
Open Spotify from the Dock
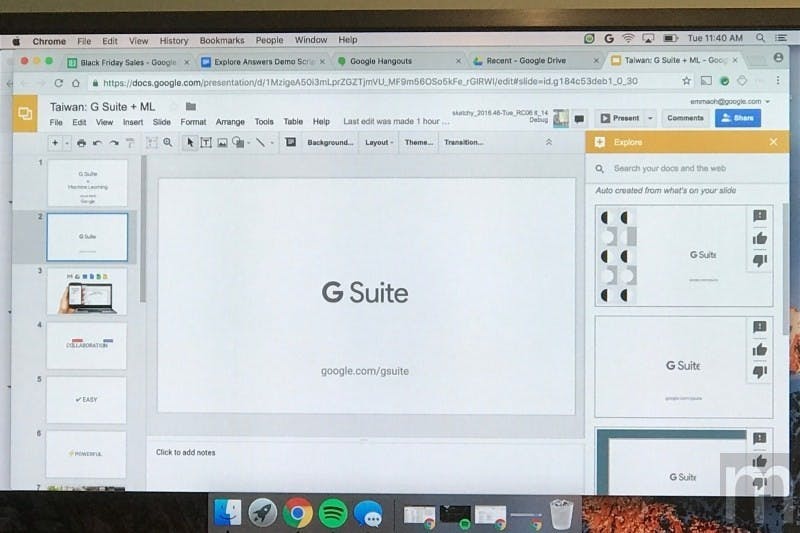333,513
